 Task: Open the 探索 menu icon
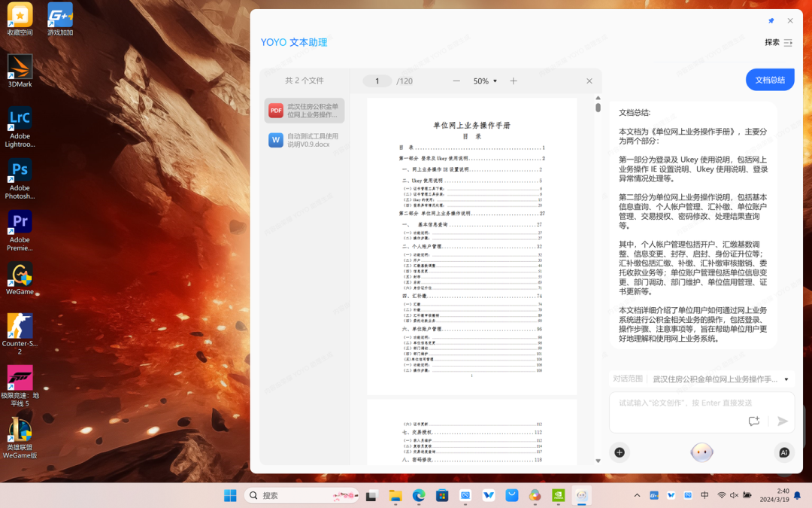(788, 42)
